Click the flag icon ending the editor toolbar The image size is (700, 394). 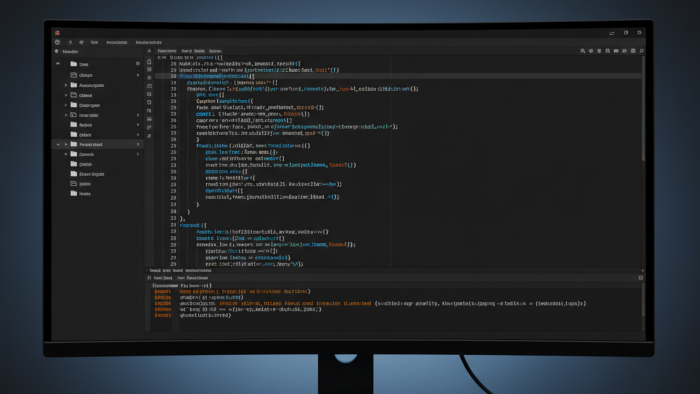pos(642,51)
